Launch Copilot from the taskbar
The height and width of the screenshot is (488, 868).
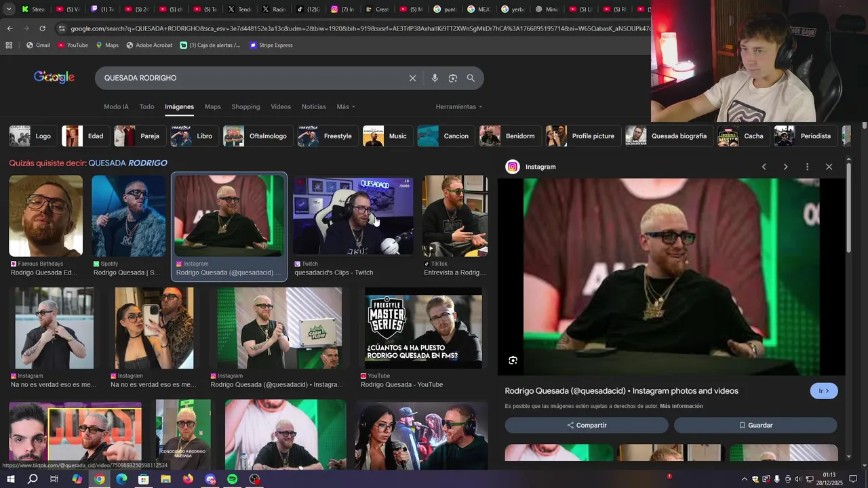(x=77, y=479)
